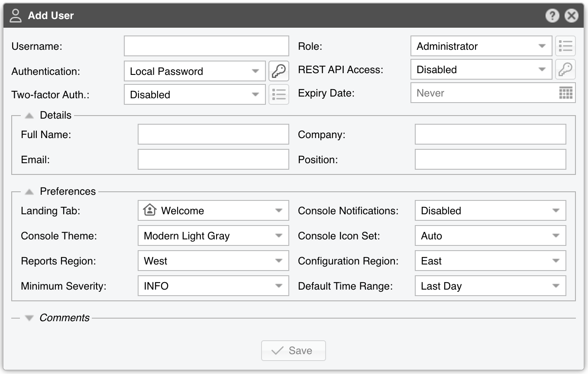
Task: Open the Console Theme dropdown
Action: click(213, 236)
